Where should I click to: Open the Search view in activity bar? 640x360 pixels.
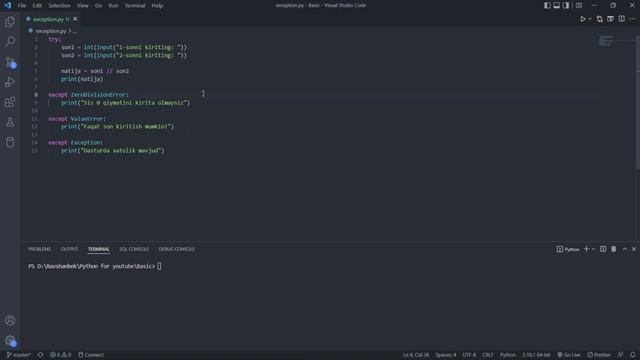pyautogui.click(x=10, y=41)
